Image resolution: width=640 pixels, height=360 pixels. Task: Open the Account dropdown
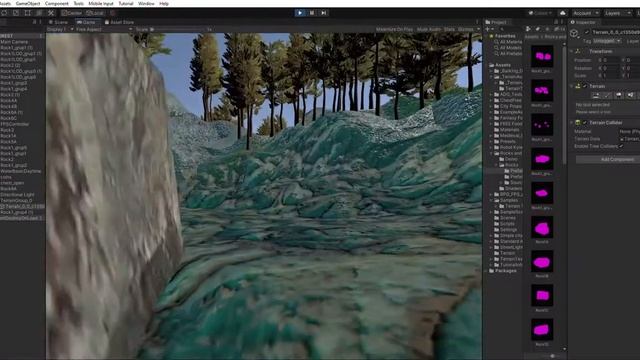click(x=585, y=13)
